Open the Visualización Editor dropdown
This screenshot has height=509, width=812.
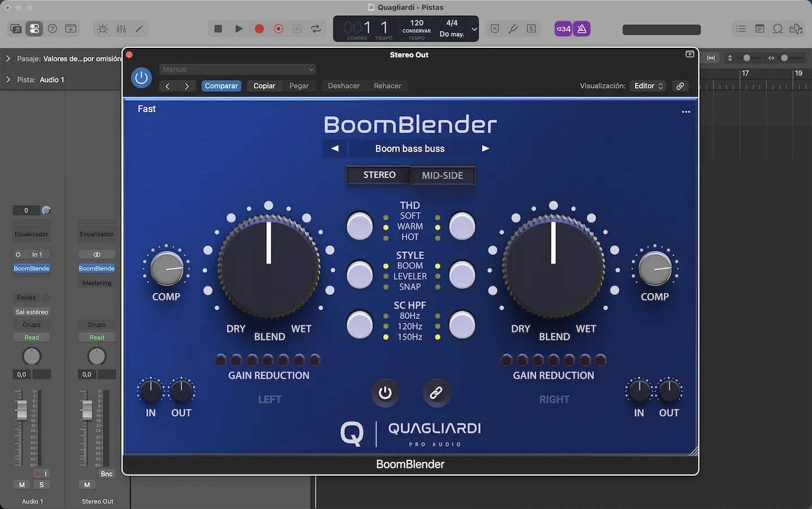coord(648,86)
